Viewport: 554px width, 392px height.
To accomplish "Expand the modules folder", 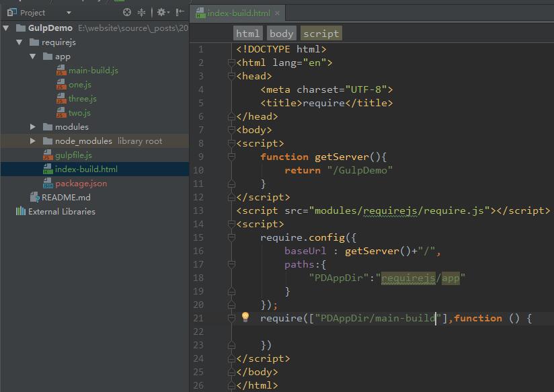I will point(33,126).
